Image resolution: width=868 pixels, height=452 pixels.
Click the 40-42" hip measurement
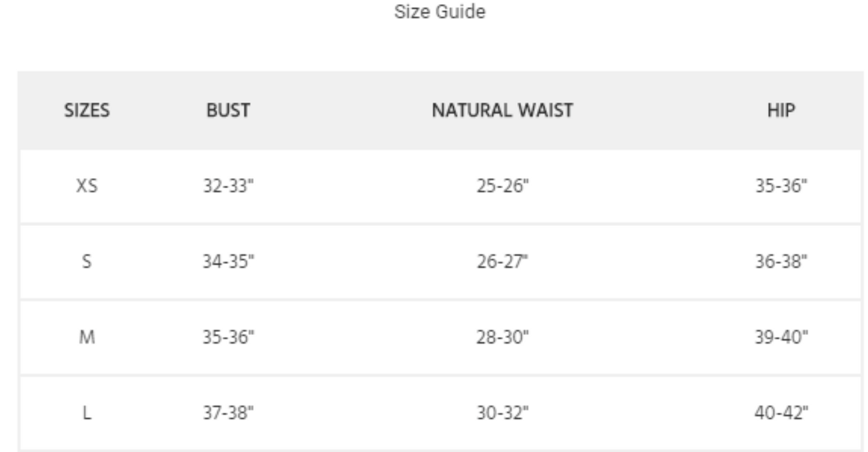(x=781, y=414)
